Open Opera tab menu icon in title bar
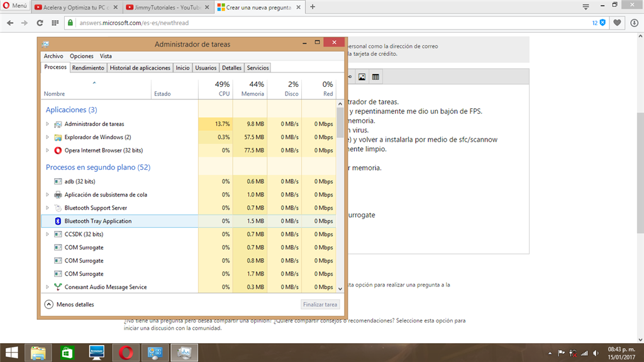644x362 pixels. click(x=586, y=6)
